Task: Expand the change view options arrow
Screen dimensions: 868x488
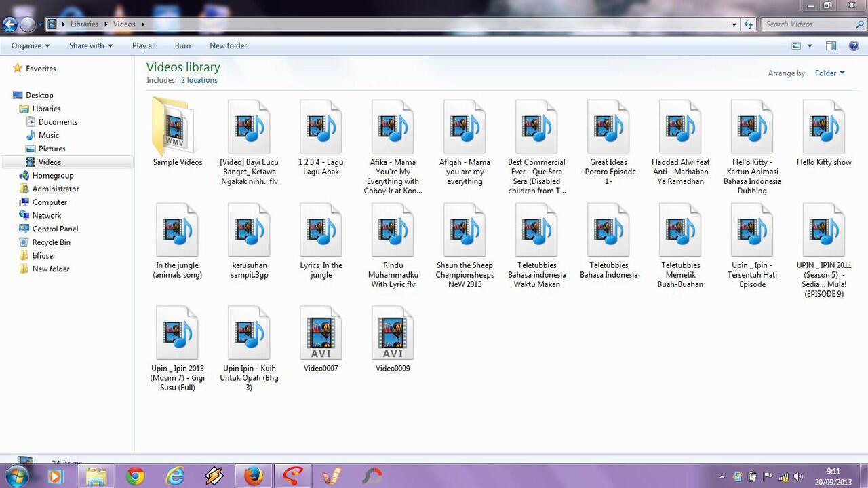Action: (x=810, y=46)
